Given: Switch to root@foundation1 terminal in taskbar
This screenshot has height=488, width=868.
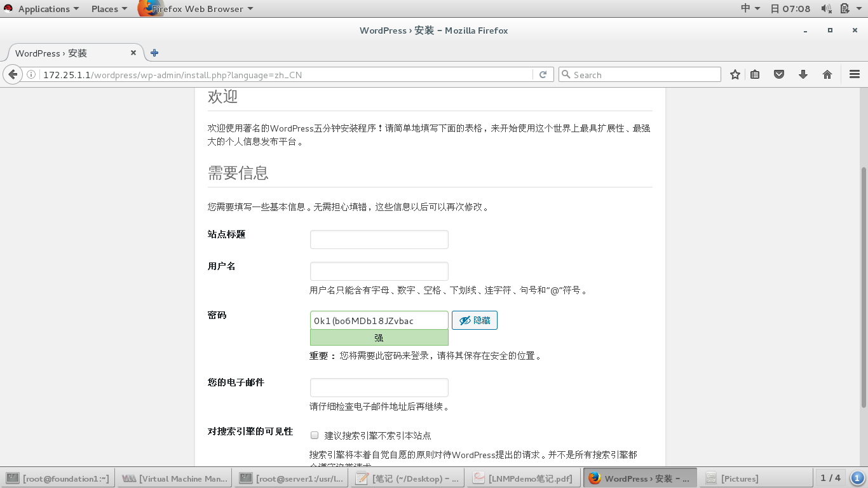Looking at the screenshot, I should coord(59,478).
